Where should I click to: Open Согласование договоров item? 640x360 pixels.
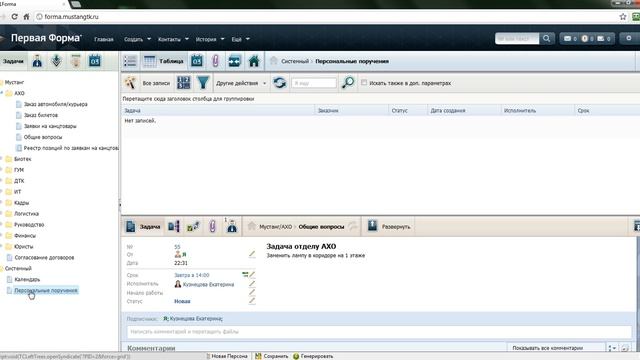click(44, 258)
